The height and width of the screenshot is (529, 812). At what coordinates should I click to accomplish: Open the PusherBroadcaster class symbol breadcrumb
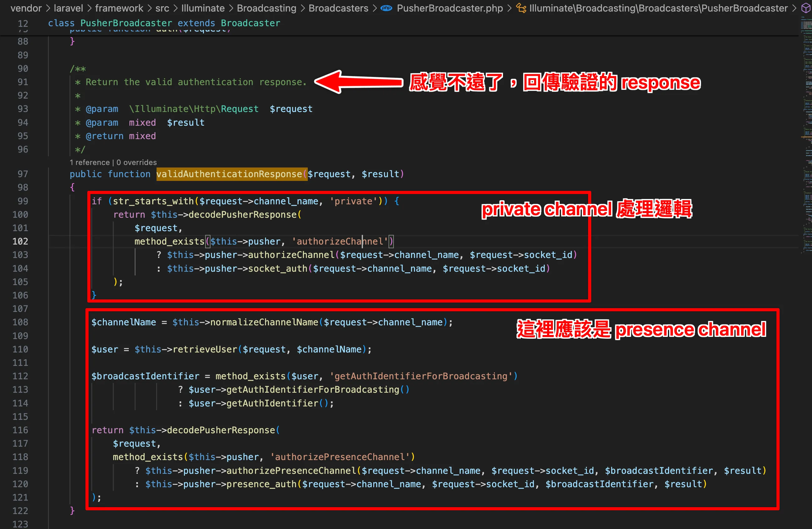click(658, 8)
